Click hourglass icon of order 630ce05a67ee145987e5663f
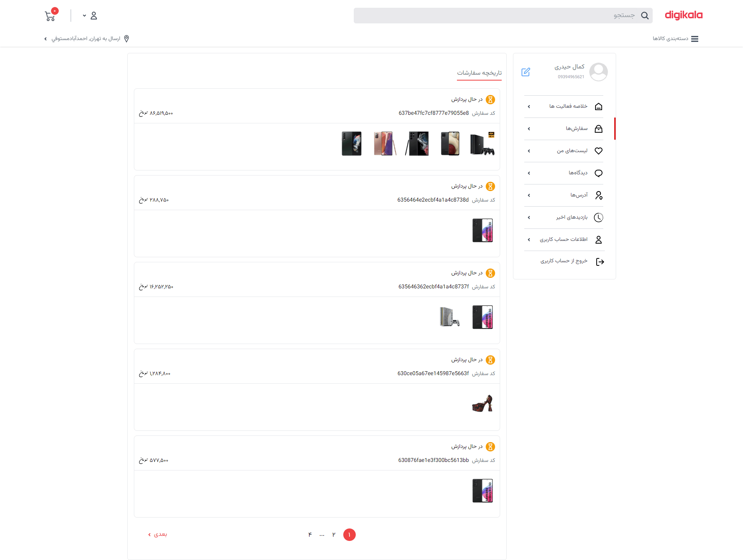 490,360
